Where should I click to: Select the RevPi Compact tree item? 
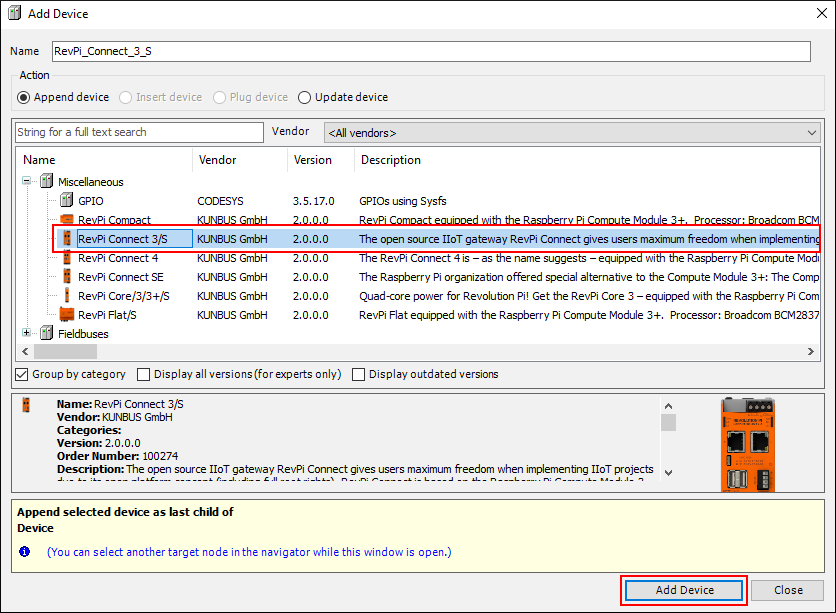[x=114, y=220]
